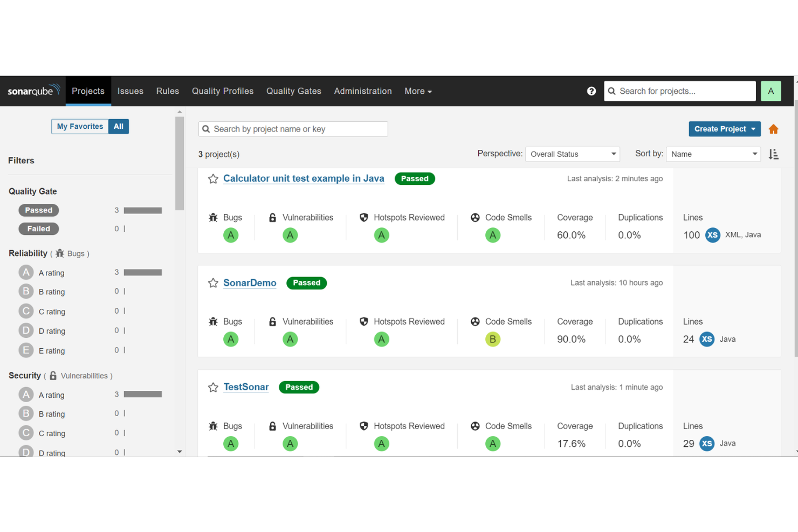Open Administration
798x532 pixels.
363,91
